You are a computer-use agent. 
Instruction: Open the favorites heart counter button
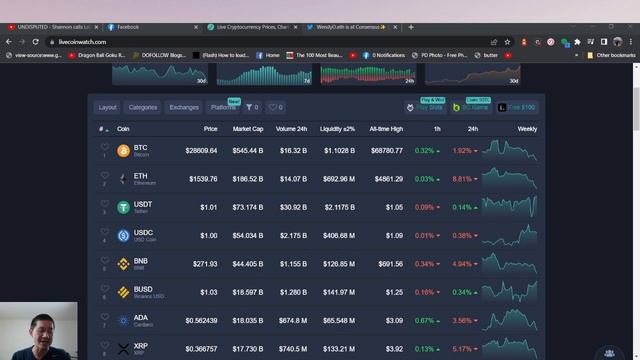click(x=276, y=107)
